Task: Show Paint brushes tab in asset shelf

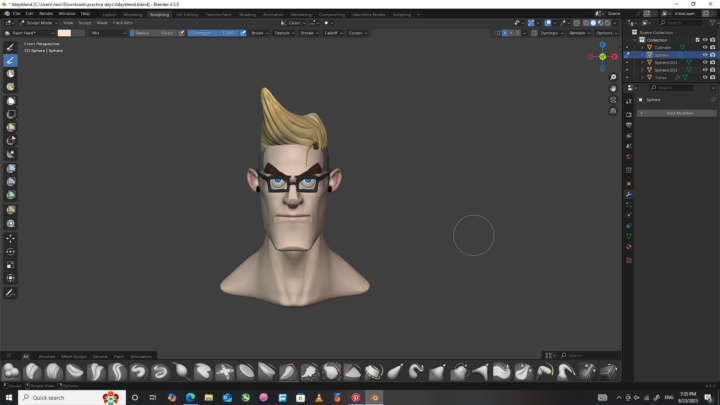Action: tap(118, 356)
